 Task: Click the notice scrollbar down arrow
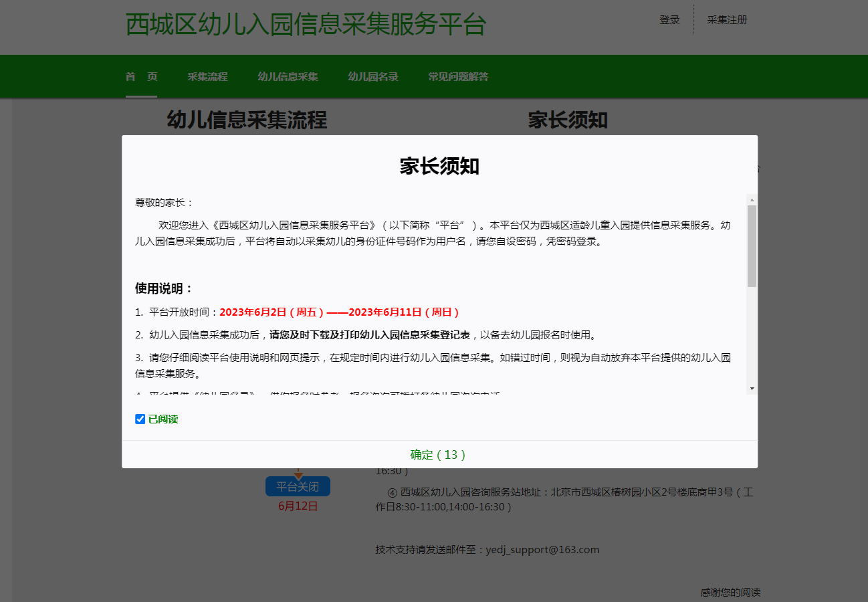tap(752, 389)
